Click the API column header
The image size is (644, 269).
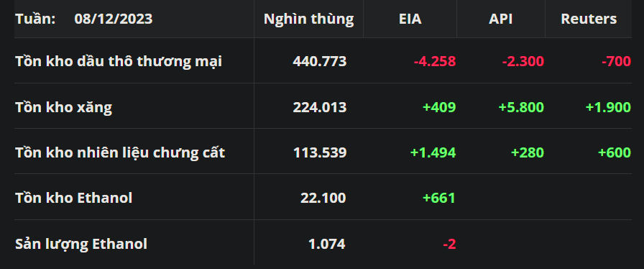pos(501,19)
